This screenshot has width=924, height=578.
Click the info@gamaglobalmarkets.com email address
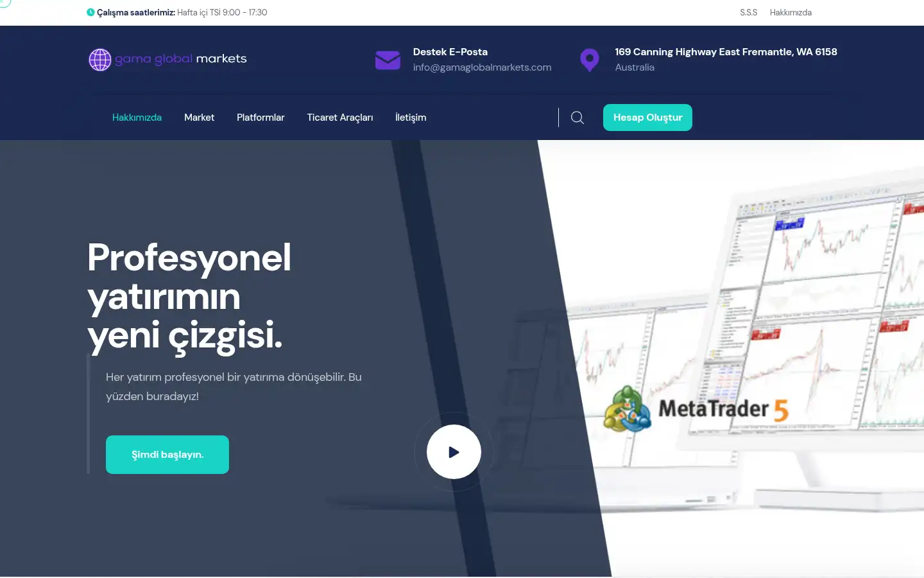(482, 67)
